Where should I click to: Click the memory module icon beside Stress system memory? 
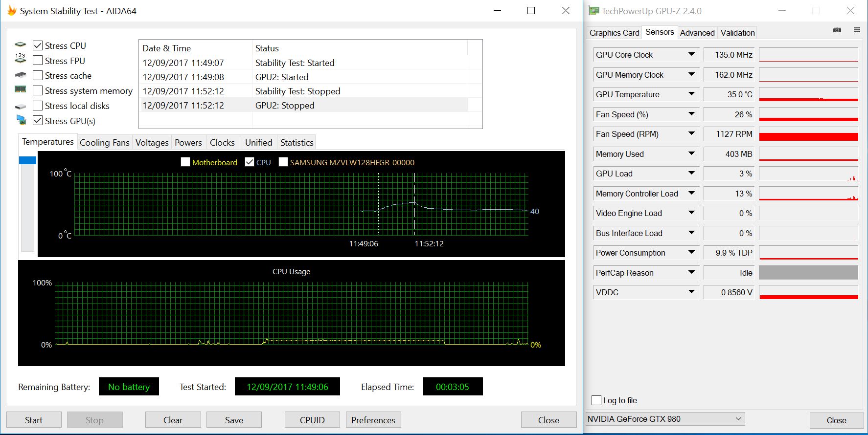point(21,90)
